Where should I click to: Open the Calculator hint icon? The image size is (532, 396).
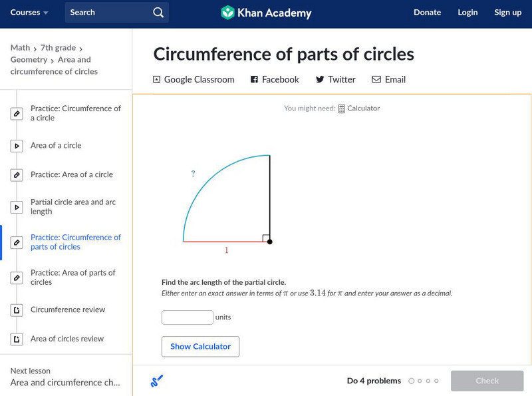(342, 108)
